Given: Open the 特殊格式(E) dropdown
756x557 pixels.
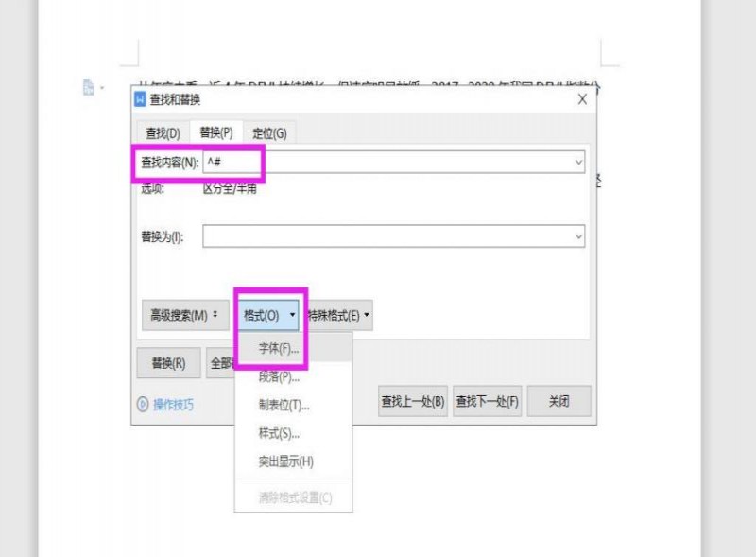Looking at the screenshot, I should pyautogui.click(x=339, y=315).
